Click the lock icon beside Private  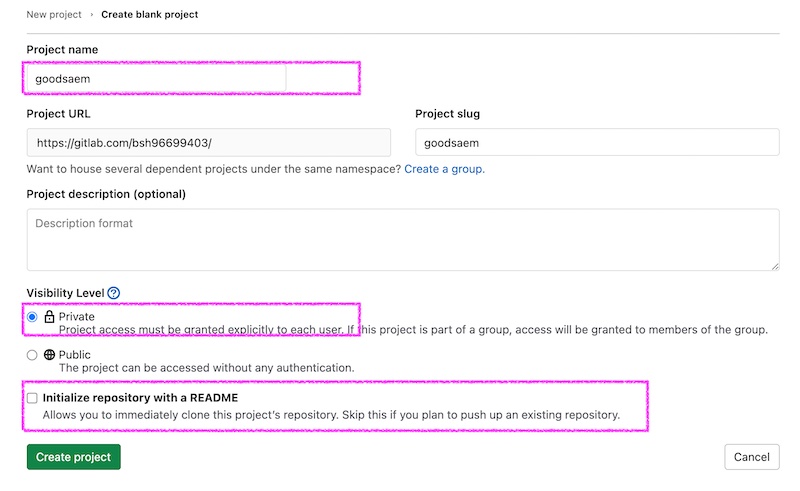pyautogui.click(x=49, y=317)
